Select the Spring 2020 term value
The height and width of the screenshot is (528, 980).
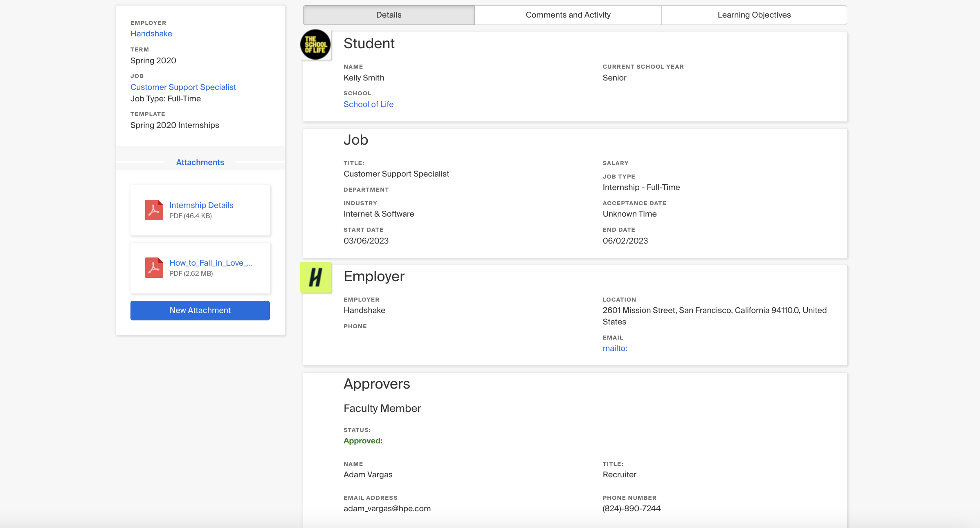coord(153,60)
